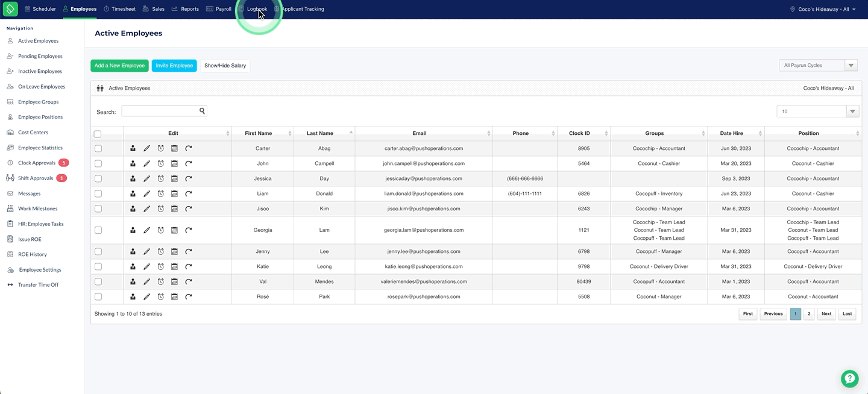
Task: Open the profile icon for John Campell
Action: coord(133,163)
